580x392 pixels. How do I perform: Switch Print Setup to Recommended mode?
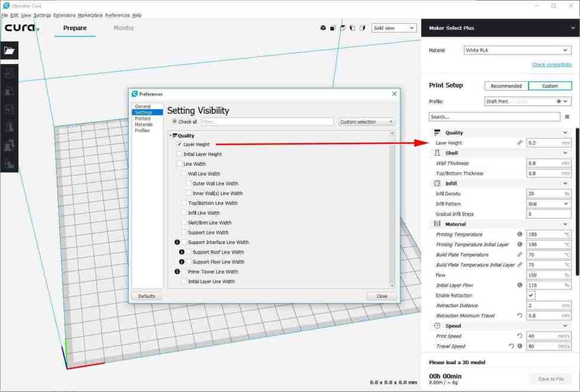point(507,86)
